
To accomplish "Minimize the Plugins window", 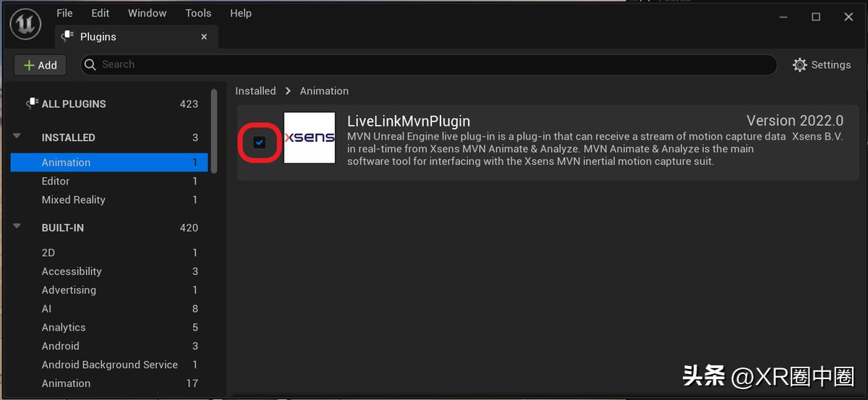I will [x=783, y=17].
